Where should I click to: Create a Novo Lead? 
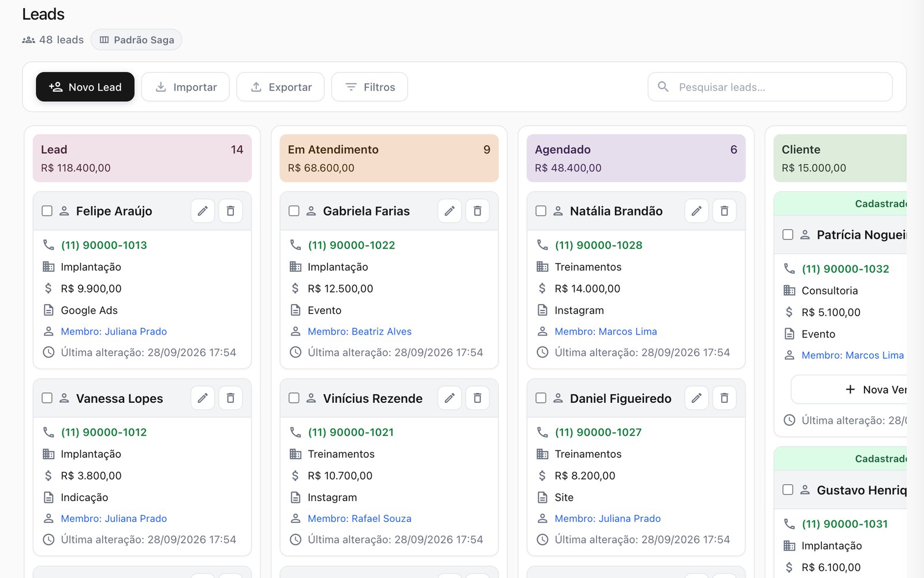85,87
